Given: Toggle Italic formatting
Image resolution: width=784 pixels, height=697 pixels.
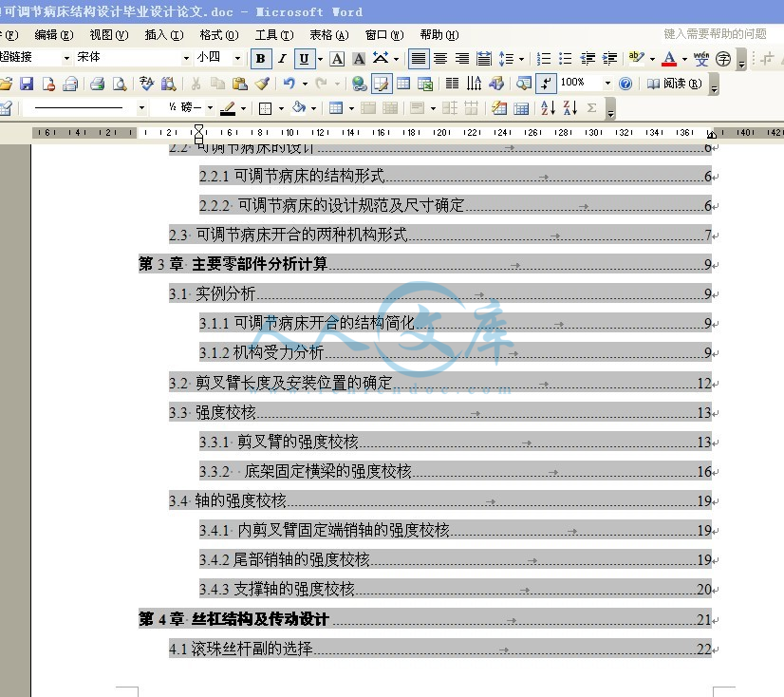Looking at the screenshot, I should (283, 59).
